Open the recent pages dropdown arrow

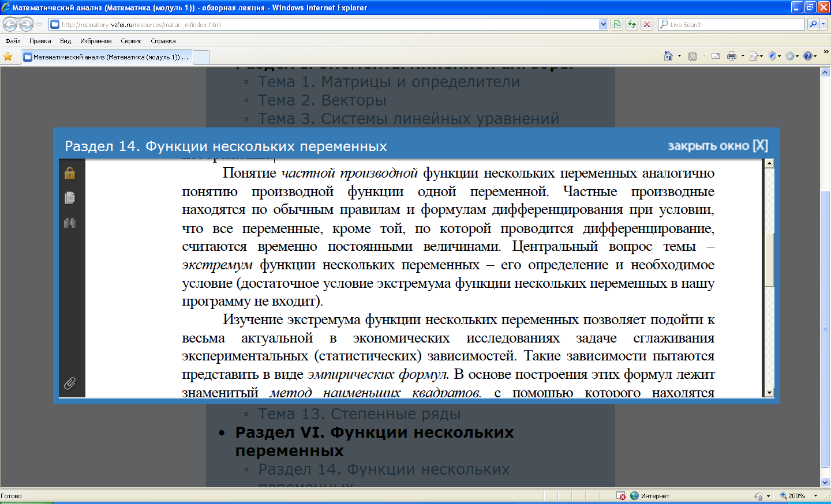coord(39,25)
